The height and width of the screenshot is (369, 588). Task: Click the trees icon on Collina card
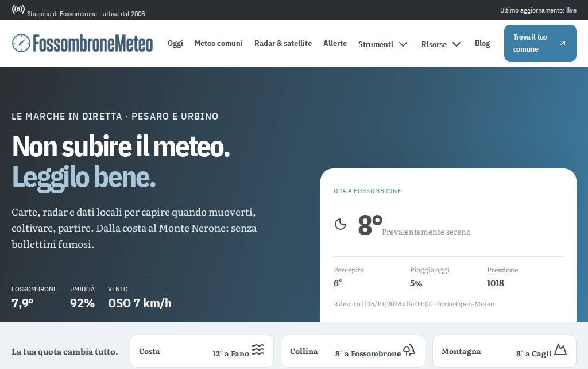point(409,349)
